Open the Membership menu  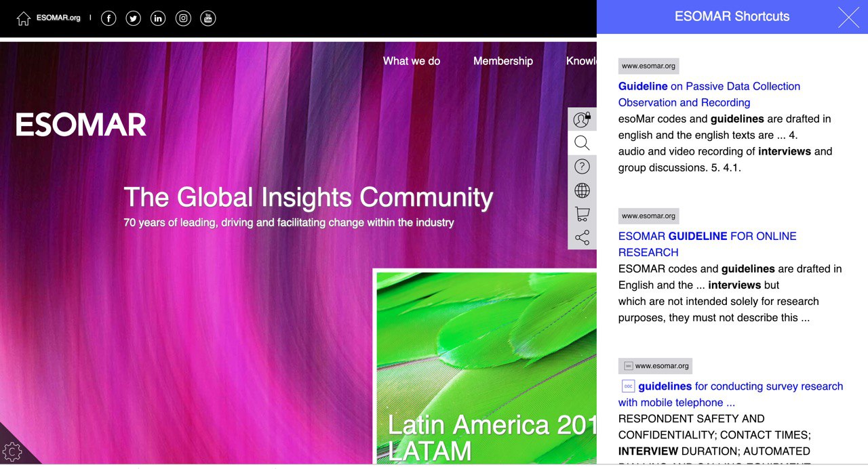point(503,61)
